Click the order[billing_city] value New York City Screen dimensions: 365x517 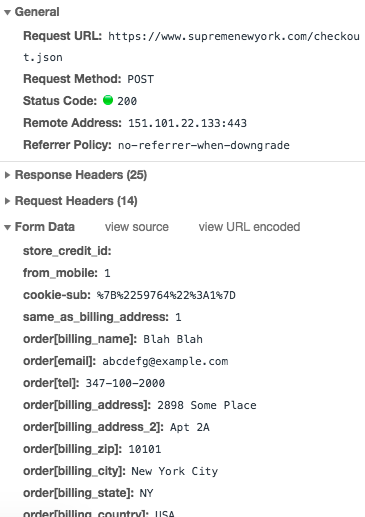(175, 471)
